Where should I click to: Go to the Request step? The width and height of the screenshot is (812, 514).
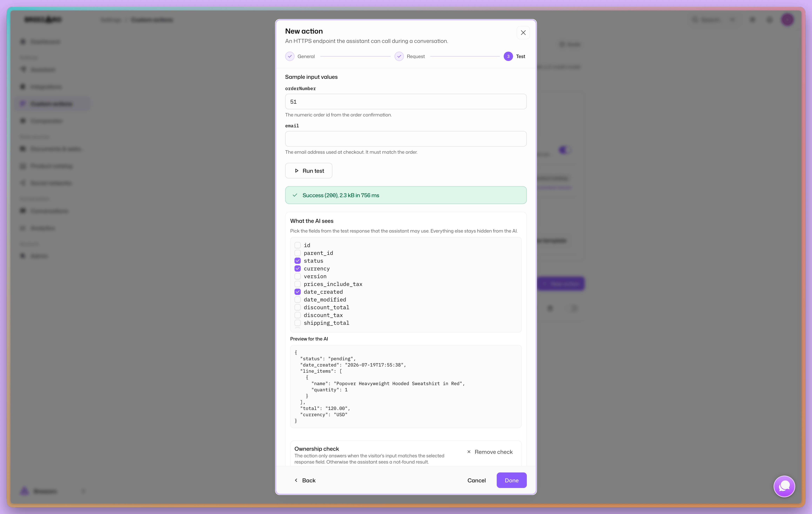[409, 56]
